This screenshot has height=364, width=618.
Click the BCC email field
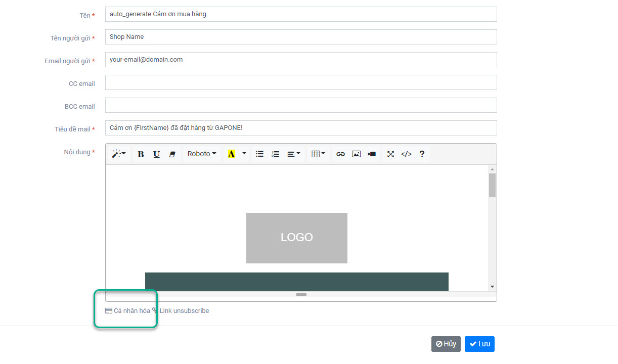[x=301, y=105]
